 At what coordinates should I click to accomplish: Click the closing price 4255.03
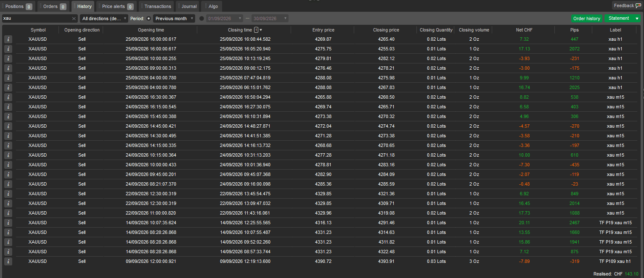pyautogui.click(x=386, y=49)
